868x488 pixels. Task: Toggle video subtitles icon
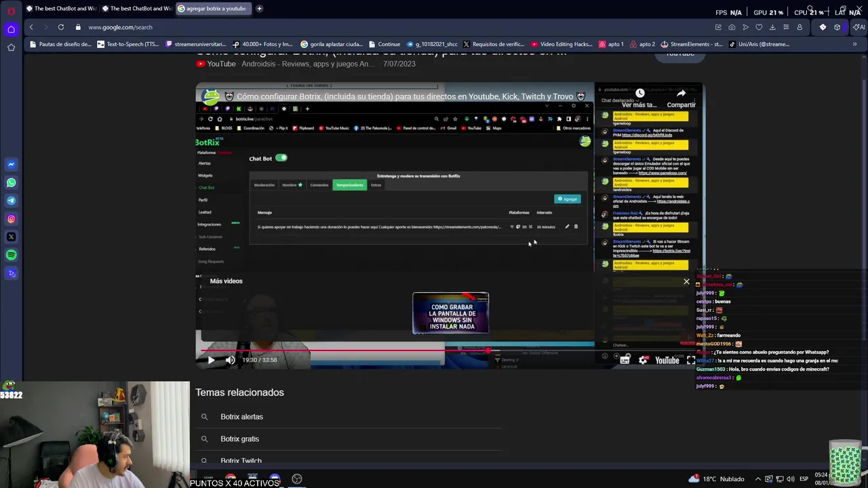click(x=625, y=360)
